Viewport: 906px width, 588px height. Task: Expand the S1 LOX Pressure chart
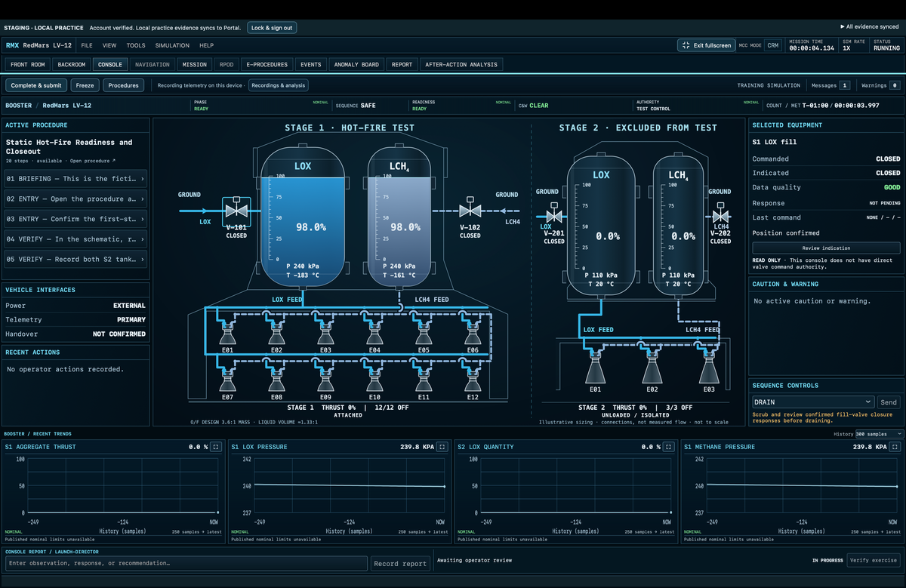pos(442,447)
